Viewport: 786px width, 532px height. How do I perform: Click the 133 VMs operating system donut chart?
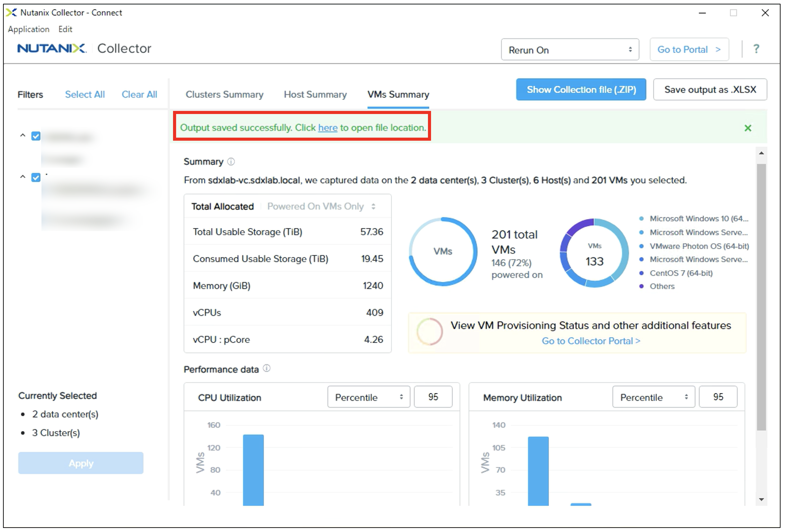[594, 253]
